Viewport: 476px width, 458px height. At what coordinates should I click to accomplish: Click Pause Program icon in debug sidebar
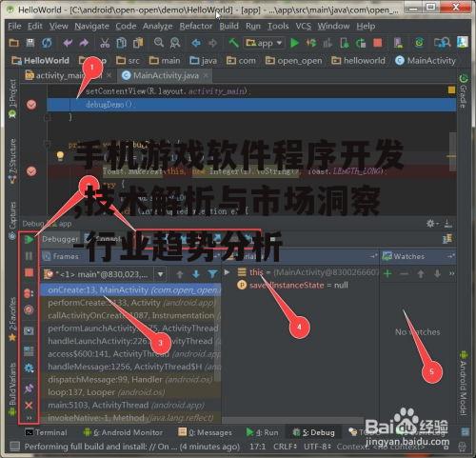[x=29, y=256]
